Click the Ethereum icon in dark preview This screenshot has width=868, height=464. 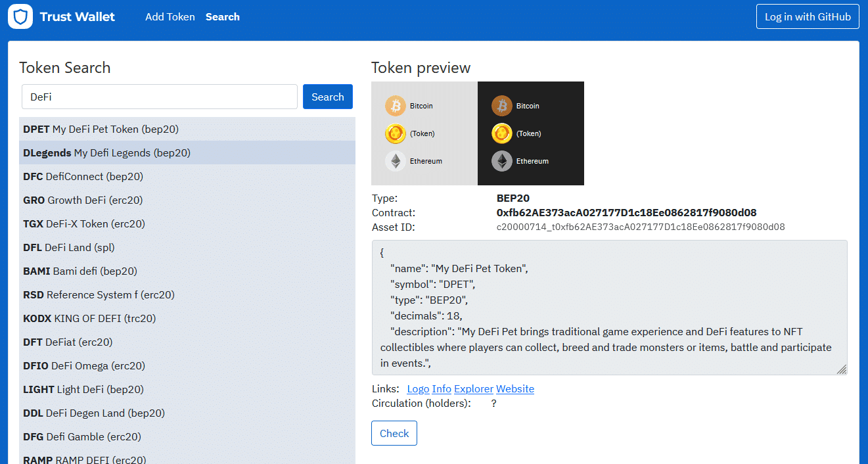[502, 161]
